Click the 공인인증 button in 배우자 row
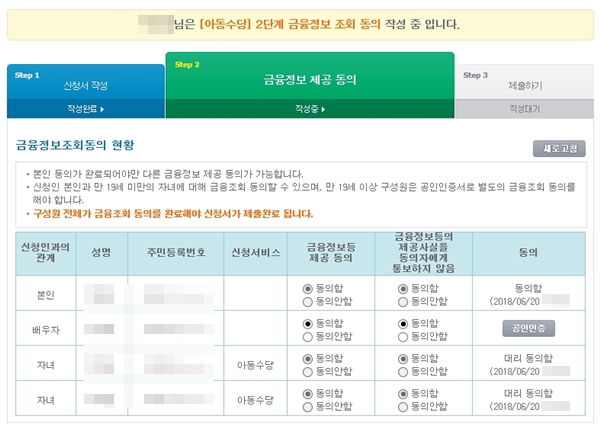Viewport: 600px width, 428px height. (x=527, y=328)
